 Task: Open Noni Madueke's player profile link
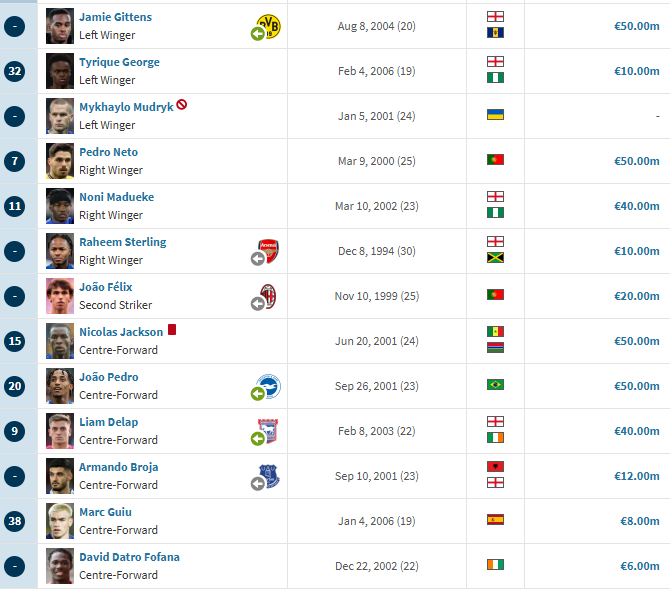[117, 197]
